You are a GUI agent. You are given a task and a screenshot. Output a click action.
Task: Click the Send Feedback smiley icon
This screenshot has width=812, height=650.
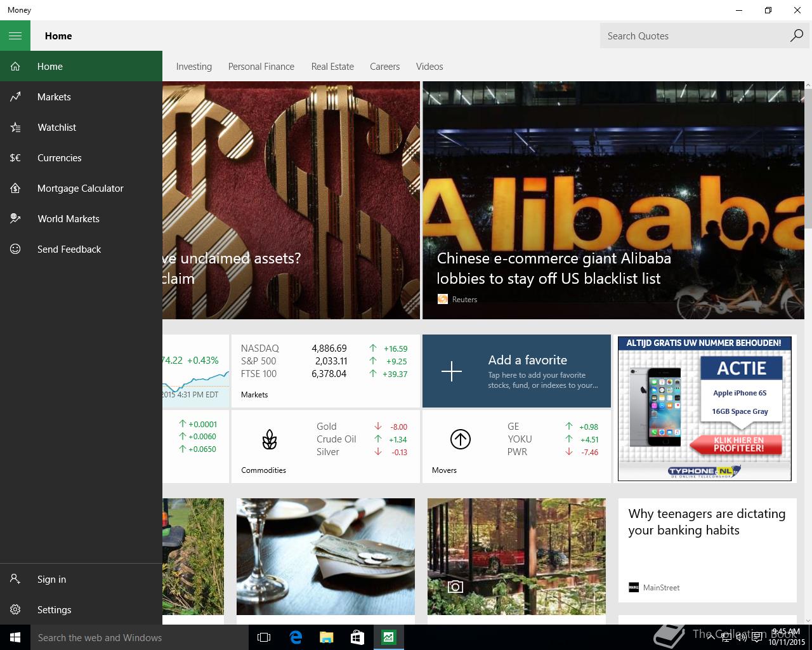coord(15,249)
